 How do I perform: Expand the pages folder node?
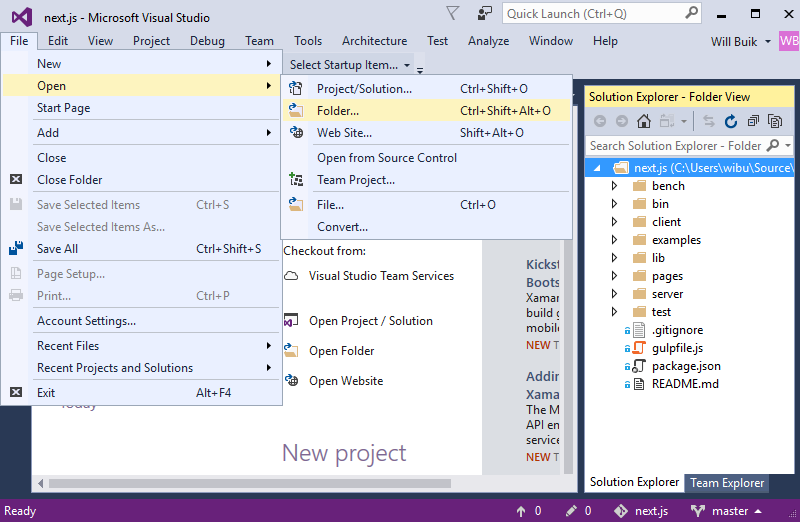coord(614,276)
